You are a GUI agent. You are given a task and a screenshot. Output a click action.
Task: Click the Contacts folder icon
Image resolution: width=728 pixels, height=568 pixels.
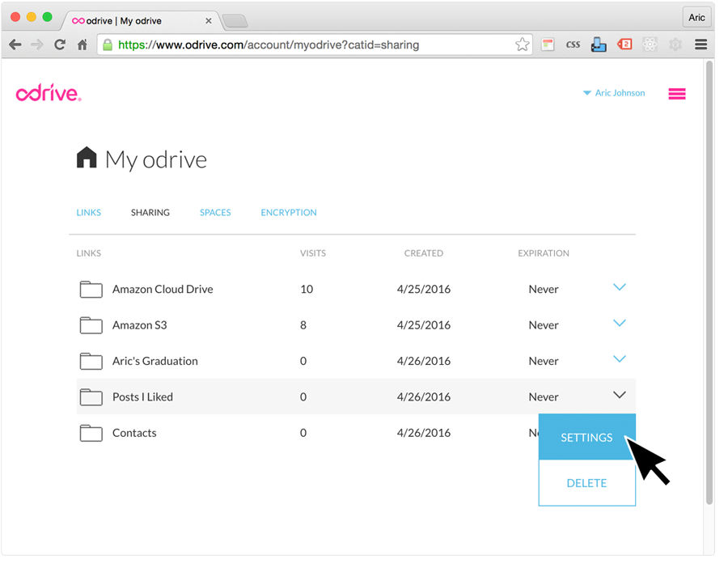click(91, 434)
